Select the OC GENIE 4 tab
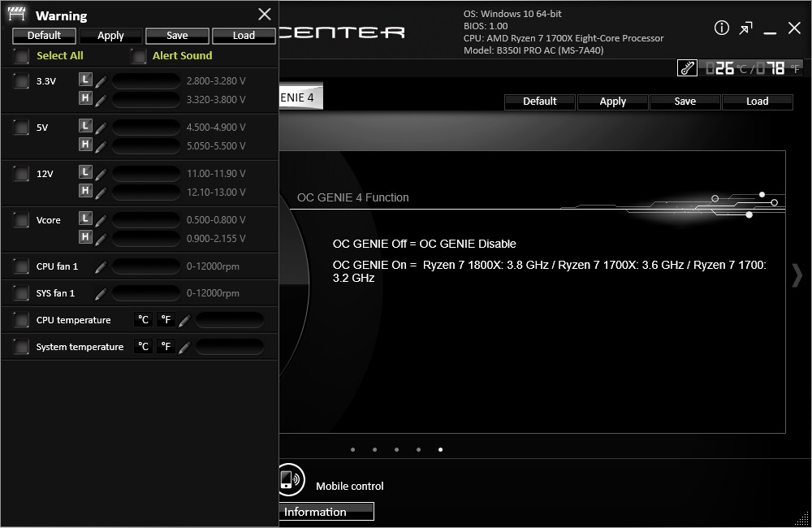Screen dimensions: 812x528 click(301, 97)
